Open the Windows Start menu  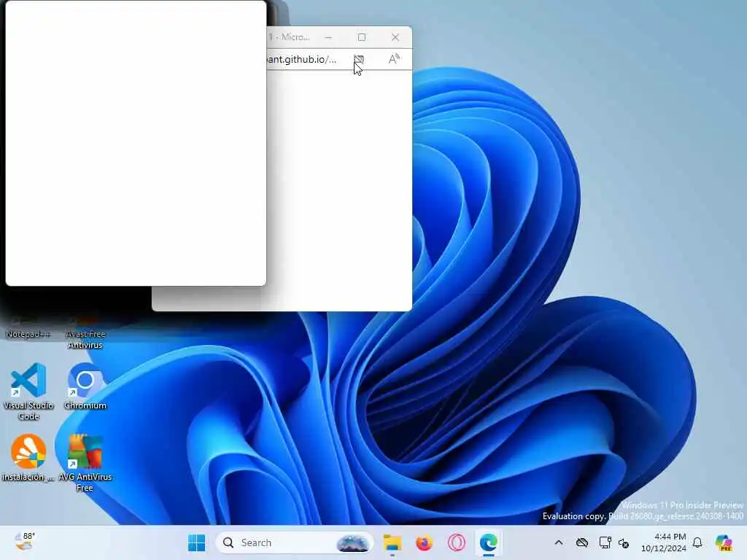(196, 542)
